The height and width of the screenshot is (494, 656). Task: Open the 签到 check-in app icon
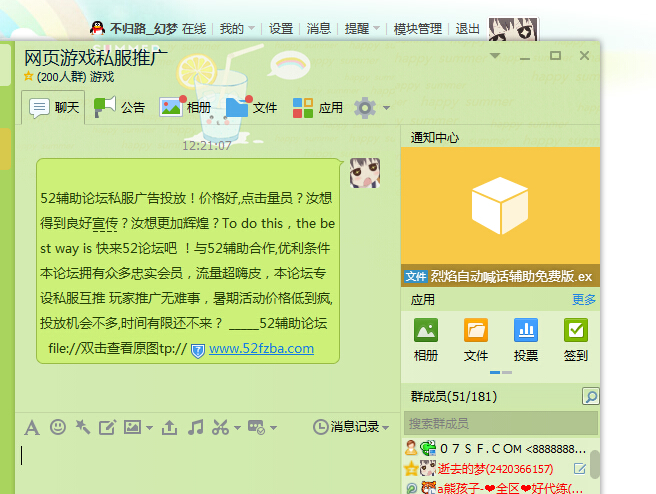576,340
